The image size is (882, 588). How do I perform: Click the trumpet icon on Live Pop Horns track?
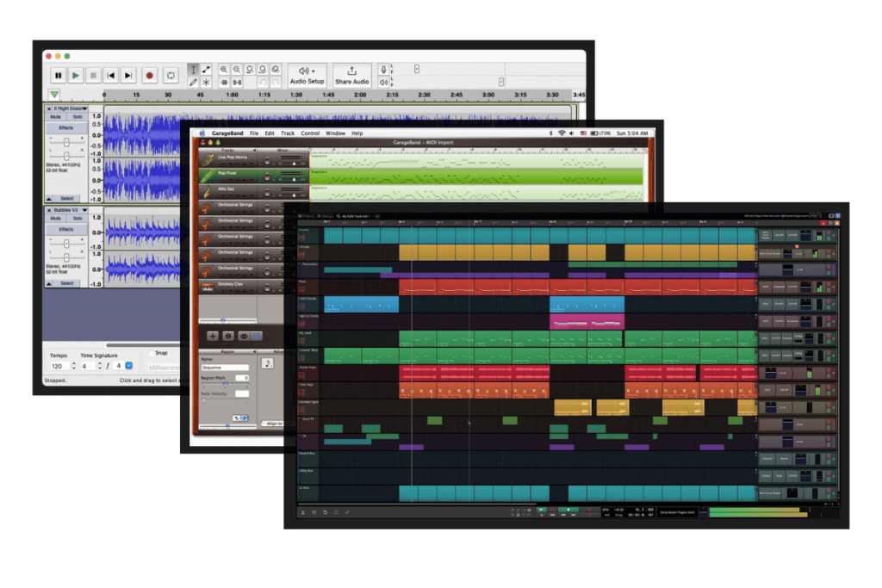click(x=209, y=158)
